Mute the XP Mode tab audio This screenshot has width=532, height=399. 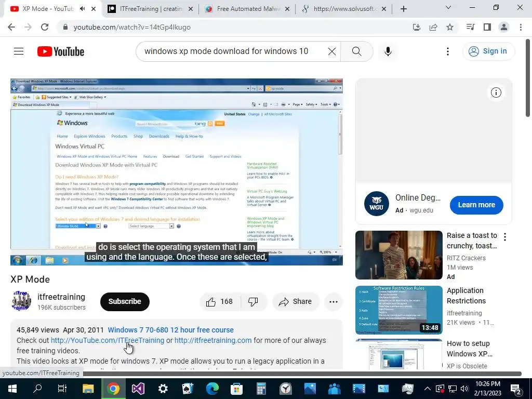point(83,9)
